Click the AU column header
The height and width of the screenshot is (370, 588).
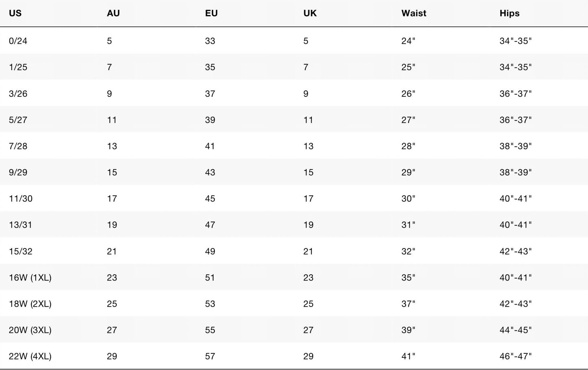[113, 13]
